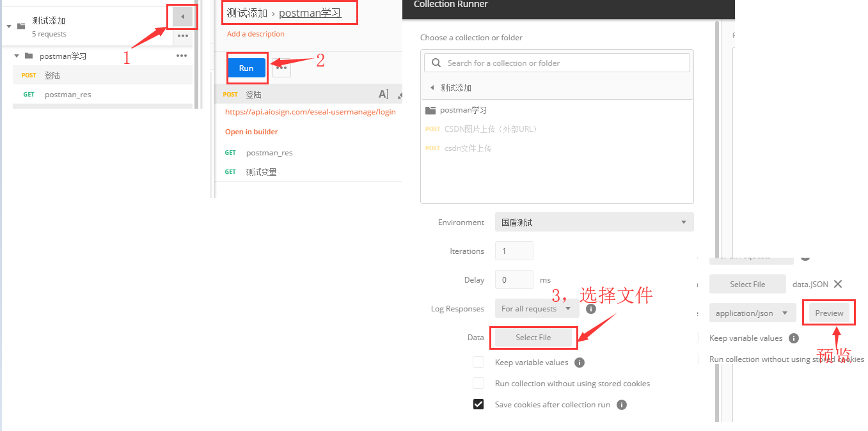Click the search magnifier in Collection Runner

(x=434, y=63)
